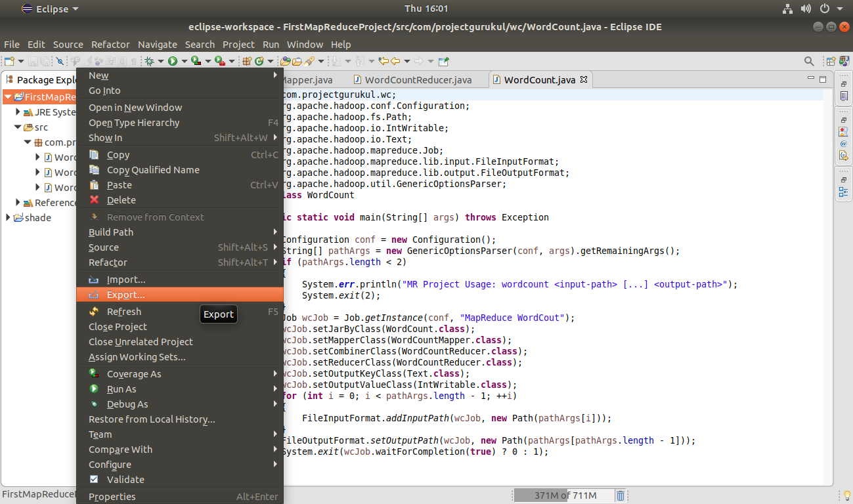Open the Navigate menu in menu bar
Screen dimensions: 853x504
click(158, 45)
